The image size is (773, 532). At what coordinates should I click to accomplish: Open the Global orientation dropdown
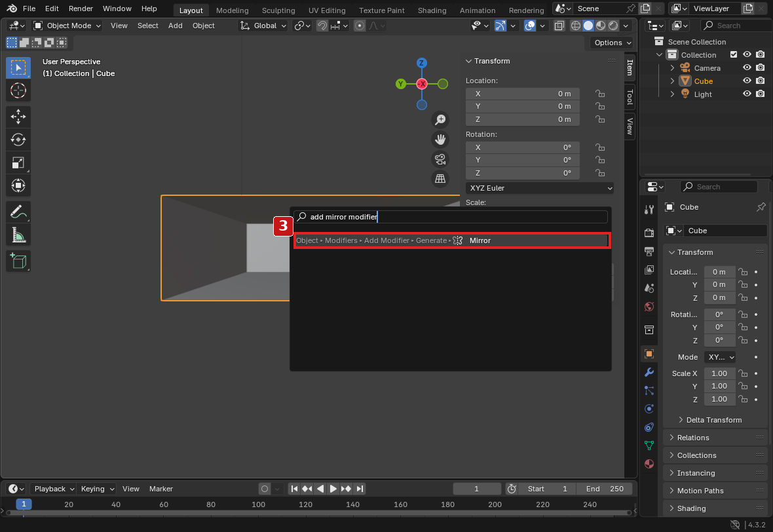(263, 26)
